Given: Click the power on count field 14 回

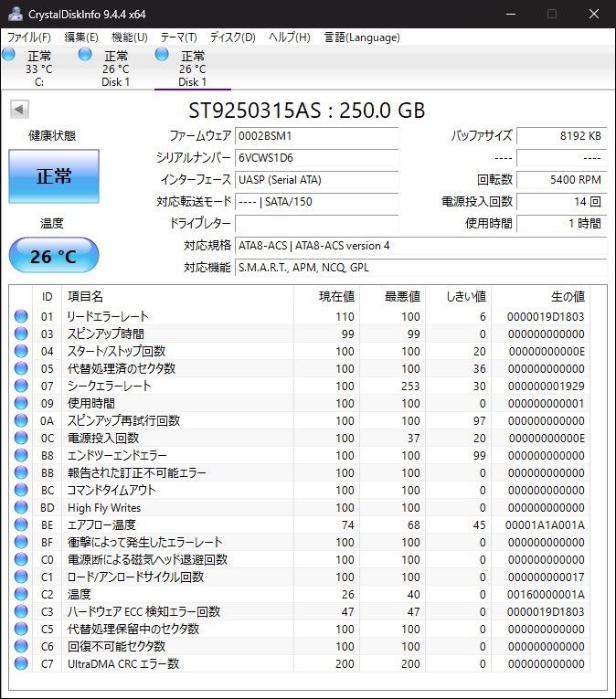Looking at the screenshot, I should click(561, 202).
